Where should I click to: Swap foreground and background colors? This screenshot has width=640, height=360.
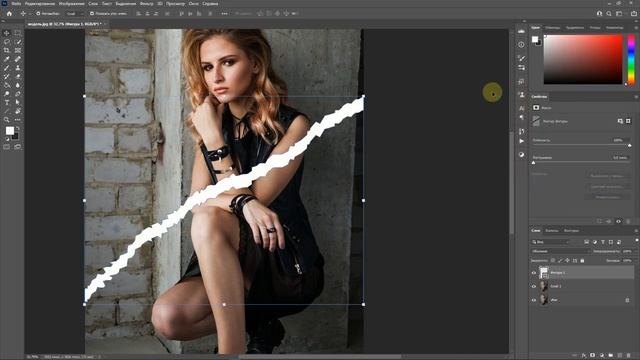coord(18,129)
